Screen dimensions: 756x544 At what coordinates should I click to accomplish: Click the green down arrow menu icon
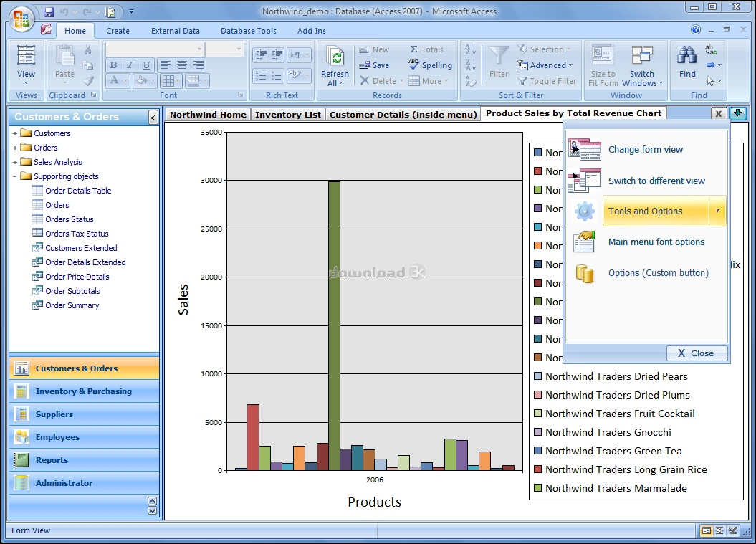point(737,113)
